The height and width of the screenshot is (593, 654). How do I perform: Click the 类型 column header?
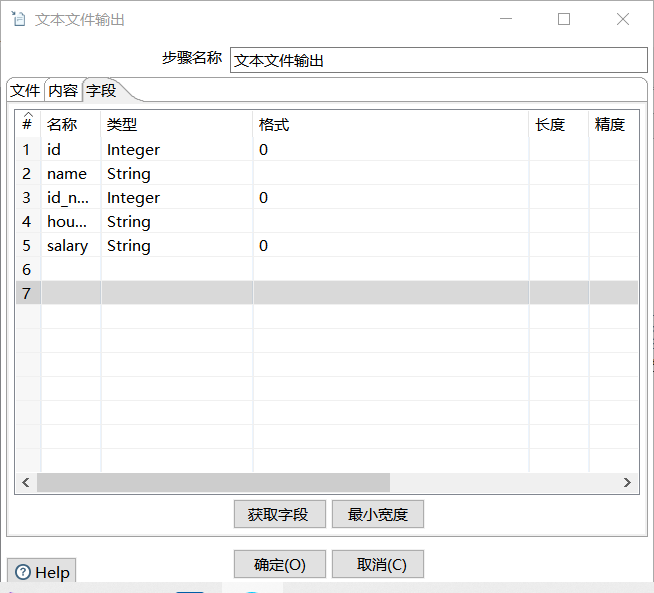tap(177, 124)
